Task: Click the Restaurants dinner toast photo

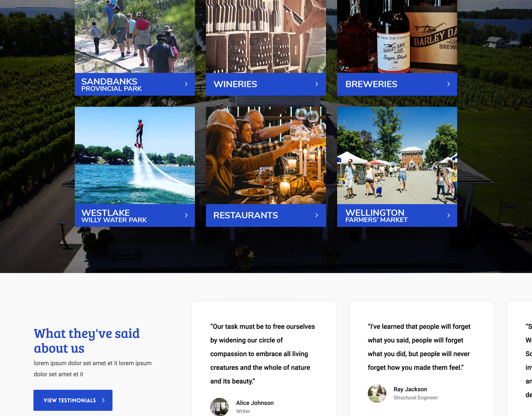Action: point(266,155)
